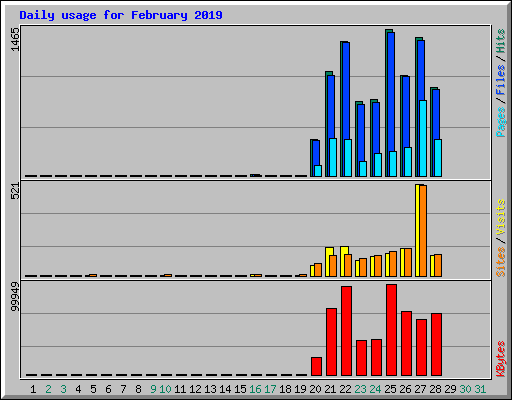
Task: Click the KBytes legend label
Action: click(500, 359)
